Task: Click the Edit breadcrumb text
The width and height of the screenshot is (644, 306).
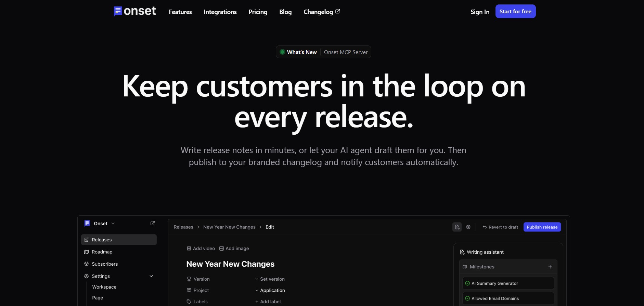Action: [x=270, y=227]
